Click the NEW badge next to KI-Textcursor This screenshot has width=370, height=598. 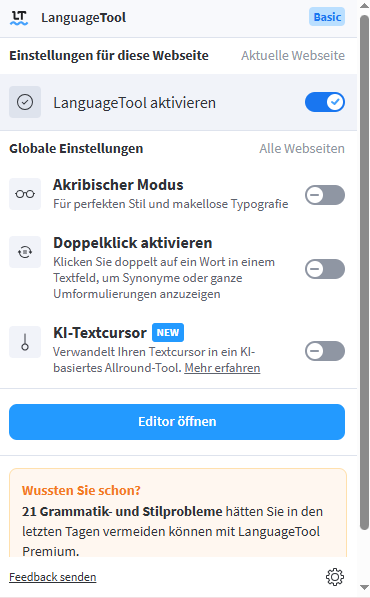click(168, 333)
